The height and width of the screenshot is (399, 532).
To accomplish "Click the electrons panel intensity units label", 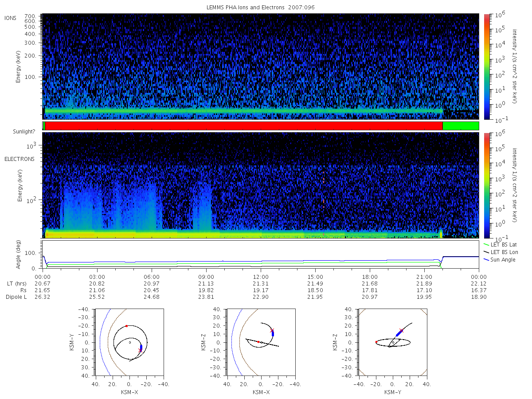I will coord(516,185).
